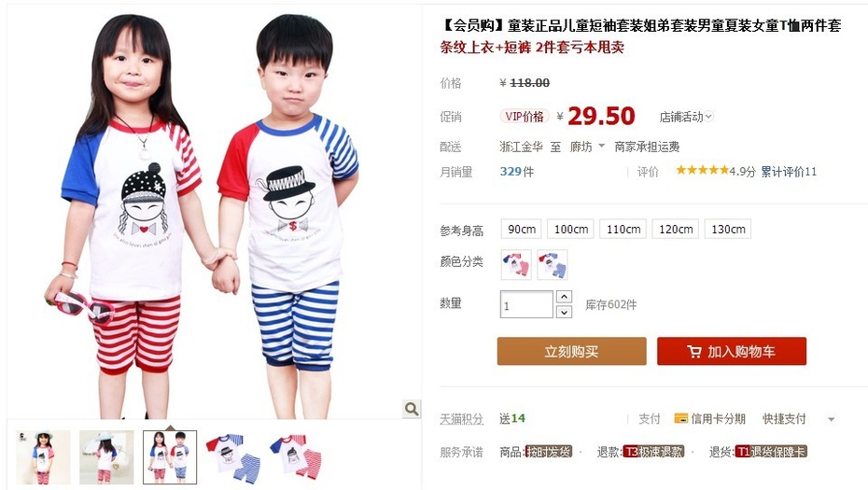Increase quantity with the up arrow
The width and height of the screenshot is (868, 490).
564,297
